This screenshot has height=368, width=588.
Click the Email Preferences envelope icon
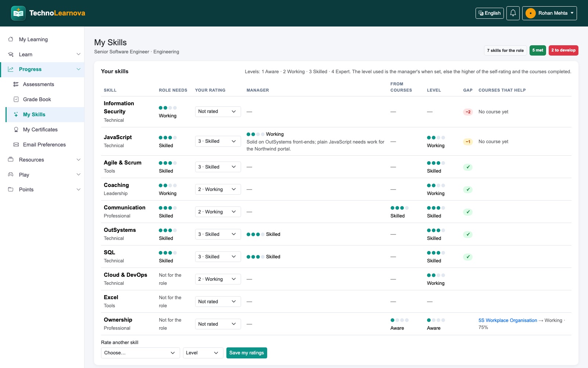coord(16,145)
